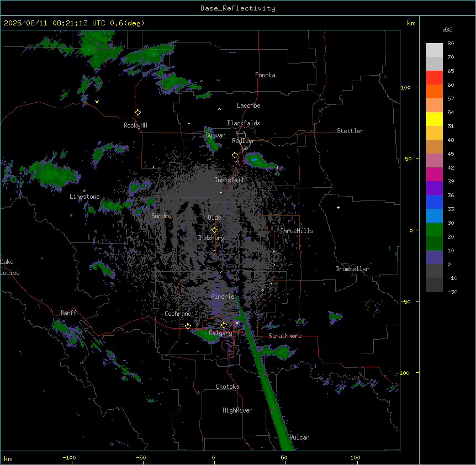Viewport: 476px width, 465px height.
Task: Click the asterisk marker above Limestone
Action: click(x=84, y=191)
